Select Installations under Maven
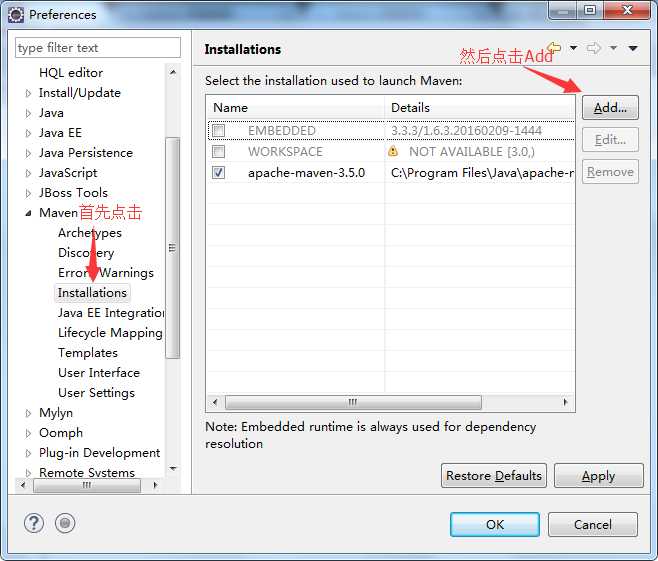 coord(92,292)
